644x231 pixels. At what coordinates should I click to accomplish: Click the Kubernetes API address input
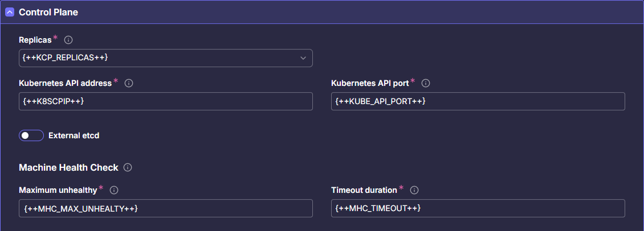point(165,101)
